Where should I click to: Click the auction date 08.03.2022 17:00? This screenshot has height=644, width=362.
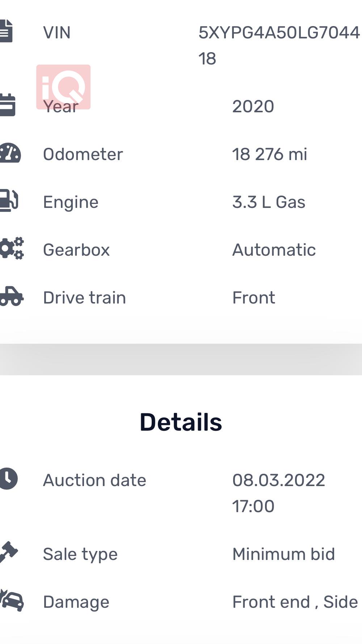[x=279, y=493]
